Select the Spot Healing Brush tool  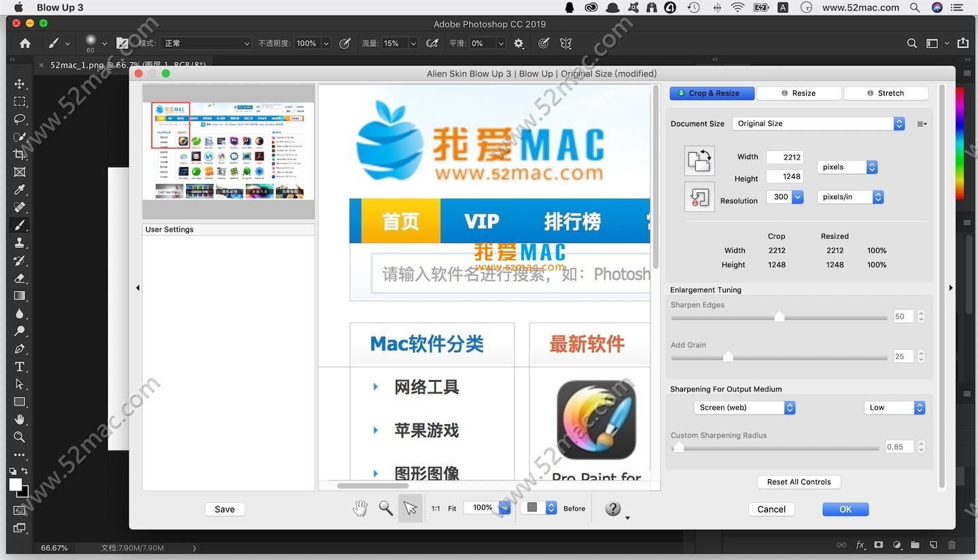point(20,207)
